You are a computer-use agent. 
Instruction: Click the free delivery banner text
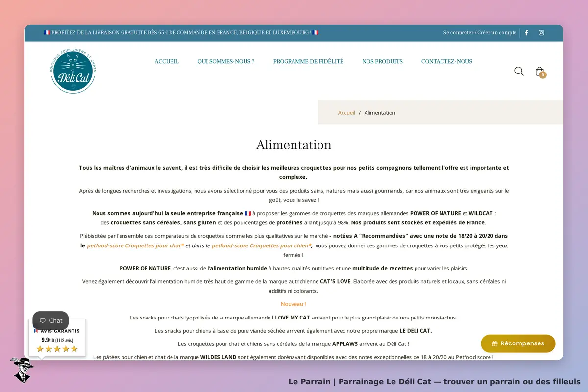click(x=181, y=33)
